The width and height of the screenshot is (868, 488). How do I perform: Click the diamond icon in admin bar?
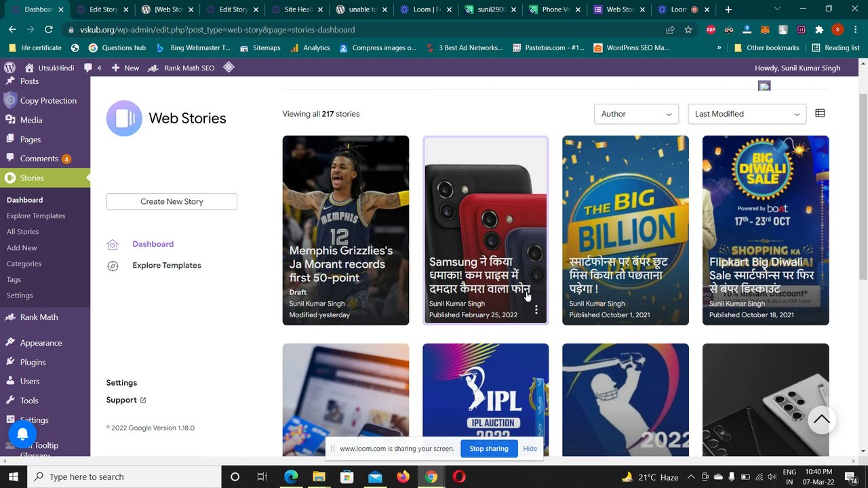tap(229, 67)
